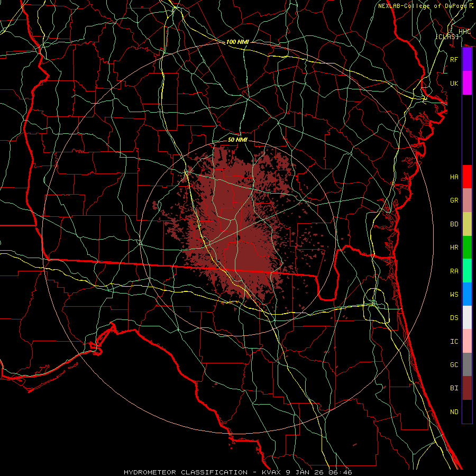
Task: Click the 50 NMI range ring label
Action: pos(237,140)
